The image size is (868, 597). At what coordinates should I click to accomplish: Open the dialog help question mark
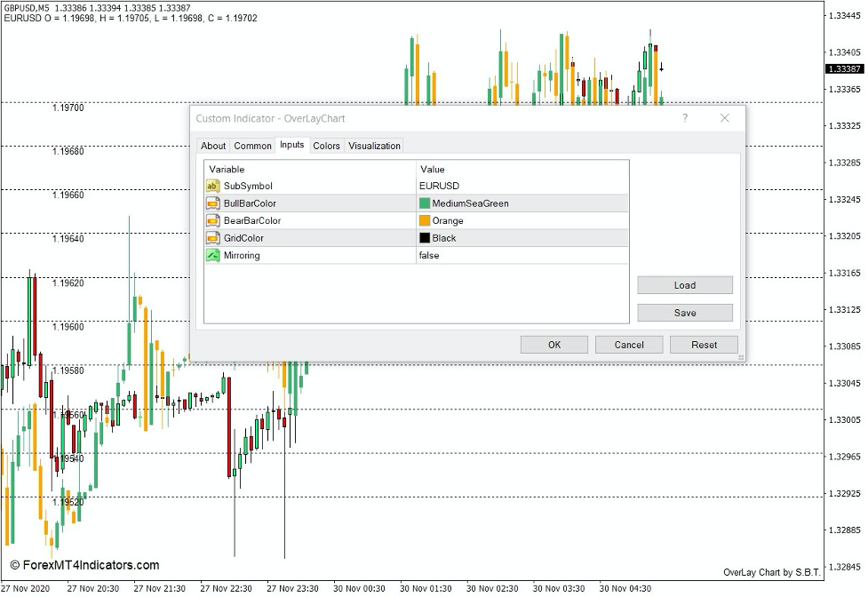[x=684, y=118]
